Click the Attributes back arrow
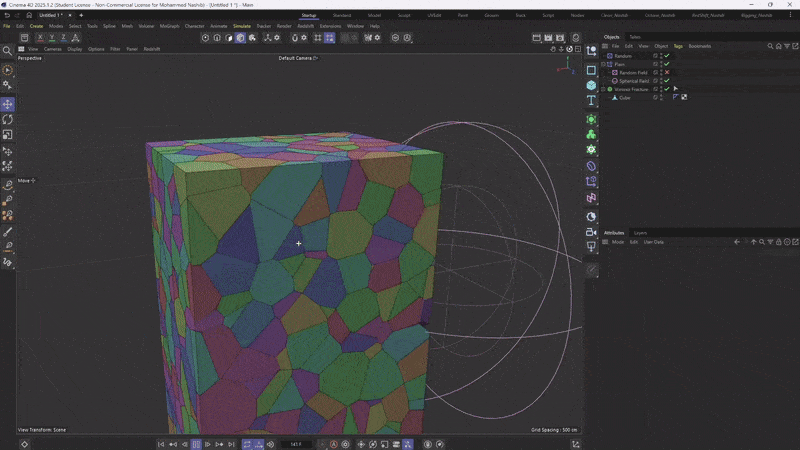Viewport: 800px width, 450px height. pyautogui.click(x=737, y=242)
